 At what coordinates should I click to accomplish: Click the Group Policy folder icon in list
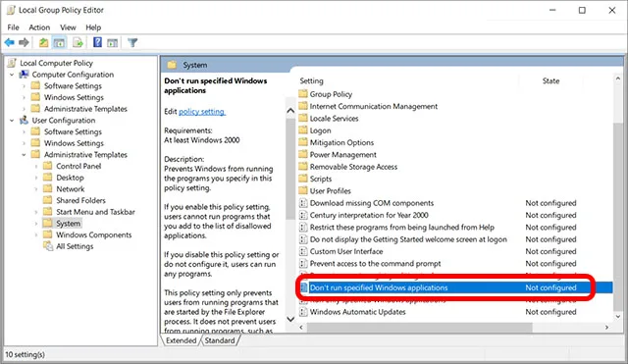click(303, 94)
